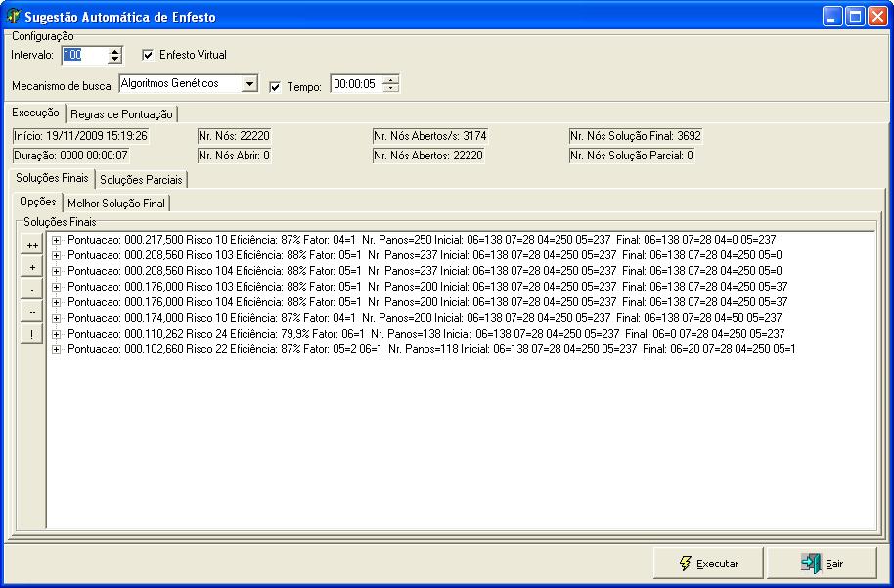Show the Melhor Solução Final tab

click(117, 203)
